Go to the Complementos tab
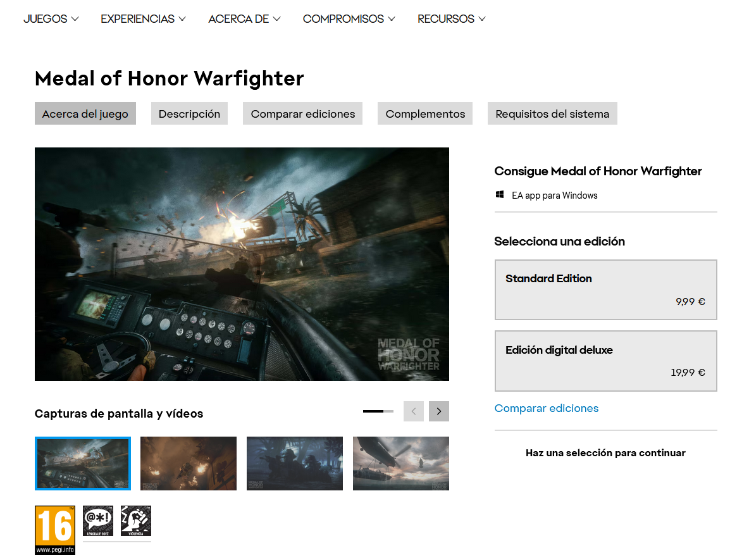The image size is (749, 560). (425, 114)
